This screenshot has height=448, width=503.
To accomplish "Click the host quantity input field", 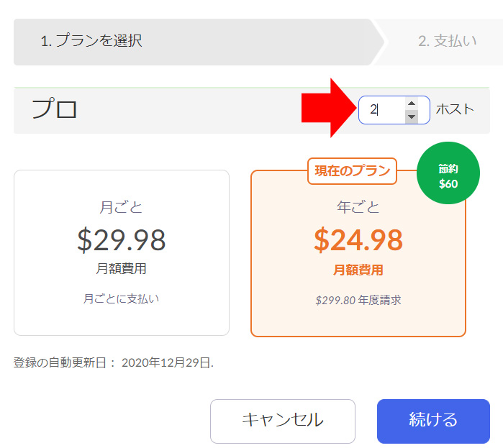I will click(383, 110).
